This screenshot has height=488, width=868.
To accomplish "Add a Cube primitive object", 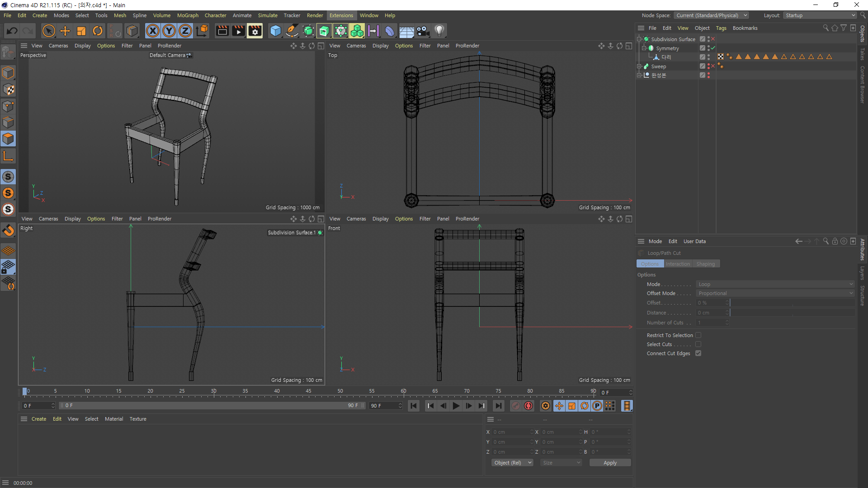I will click(275, 31).
